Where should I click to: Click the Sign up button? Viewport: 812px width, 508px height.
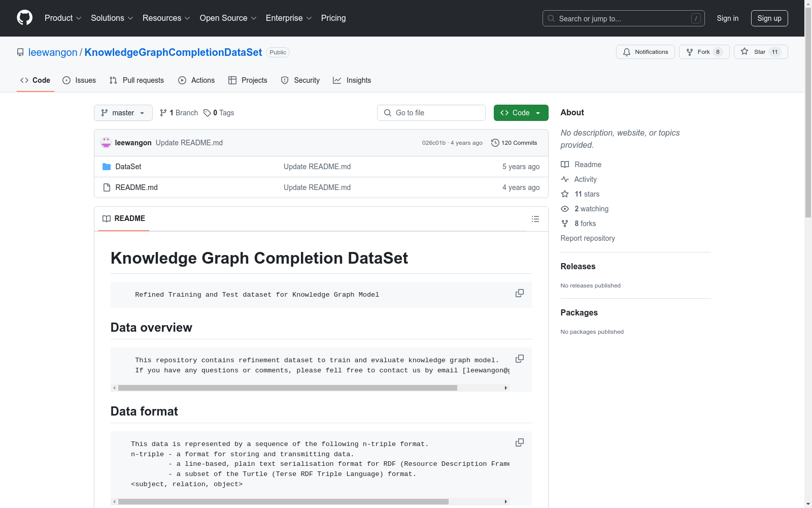pyautogui.click(x=769, y=18)
